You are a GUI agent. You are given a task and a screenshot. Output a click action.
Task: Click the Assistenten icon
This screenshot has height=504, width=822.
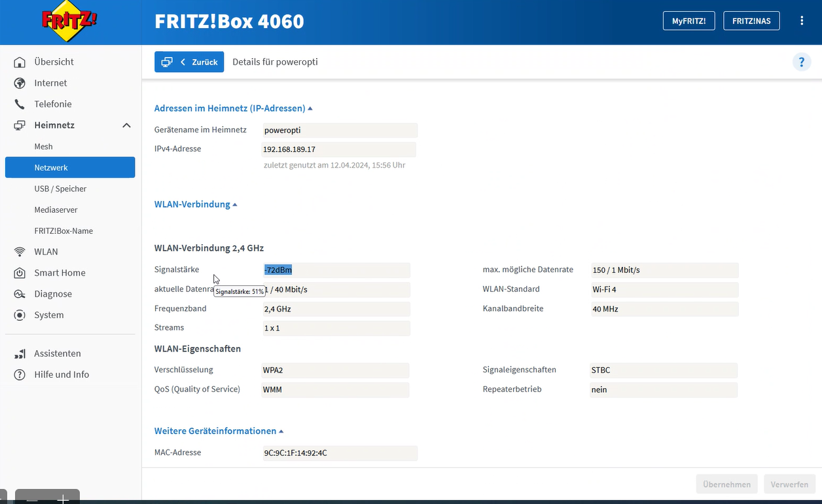pos(20,353)
